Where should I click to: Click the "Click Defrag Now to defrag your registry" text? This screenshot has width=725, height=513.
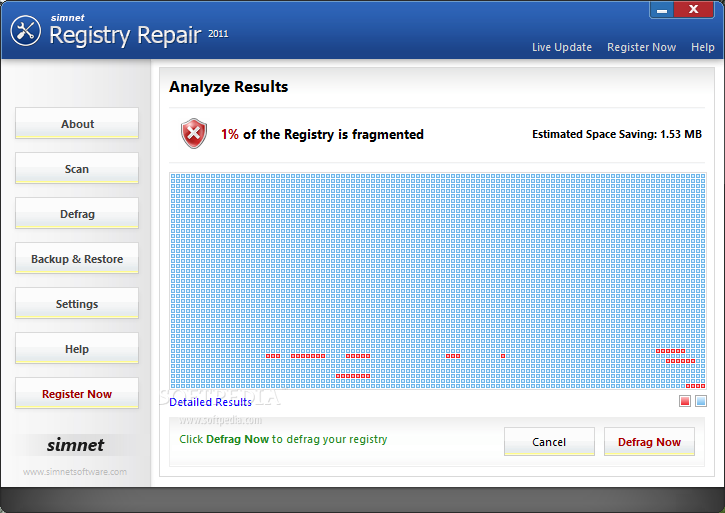click(x=283, y=439)
